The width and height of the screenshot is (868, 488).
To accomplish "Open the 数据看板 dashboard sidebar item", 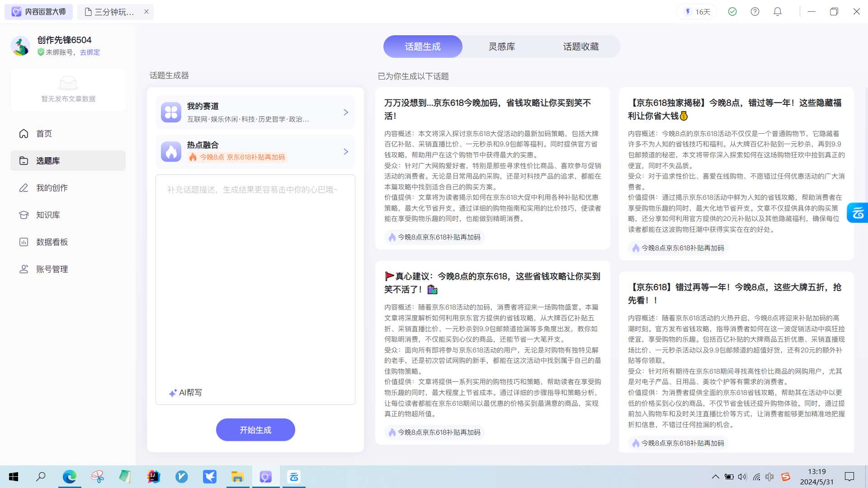I will tap(52, 242).
